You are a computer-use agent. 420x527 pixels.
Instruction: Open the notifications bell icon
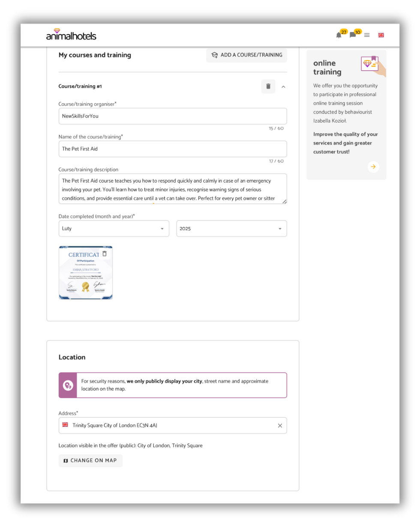(x=339, y=35)
